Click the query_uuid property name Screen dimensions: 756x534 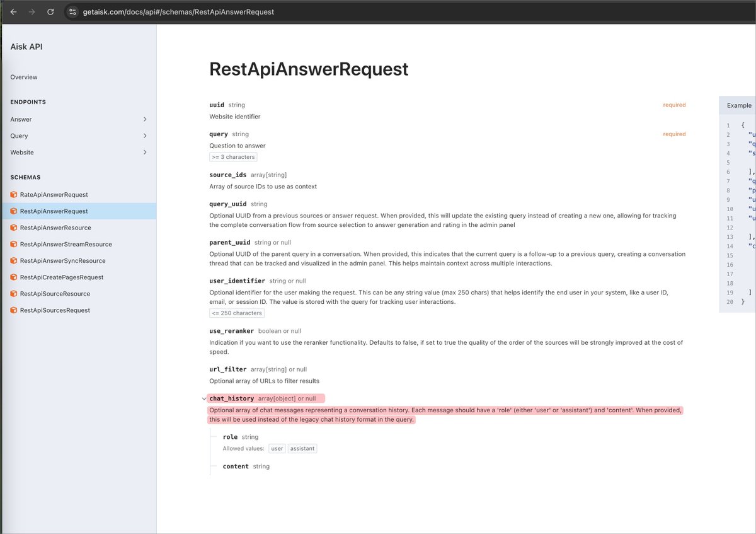point(227,204)
